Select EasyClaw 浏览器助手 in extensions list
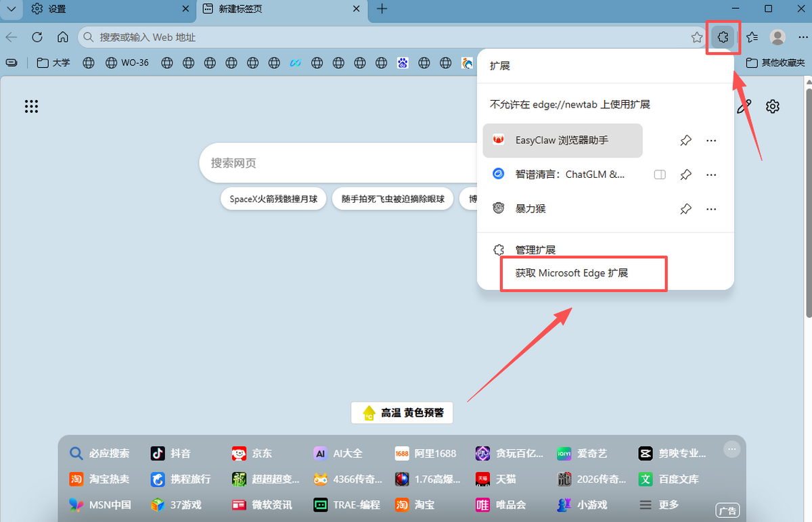The width and height of the screenshot is (812, 522). 563,141
